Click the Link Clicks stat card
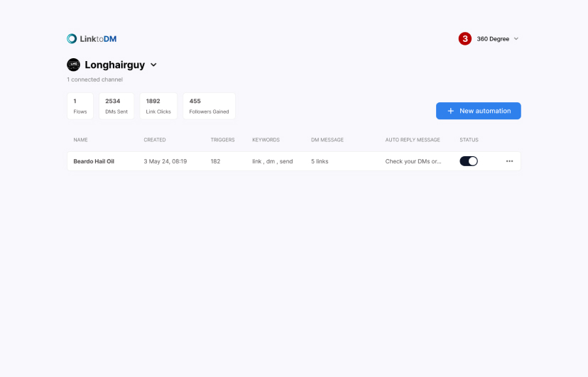Viewport: 588px width, 377px height. (x=158, y=106)
